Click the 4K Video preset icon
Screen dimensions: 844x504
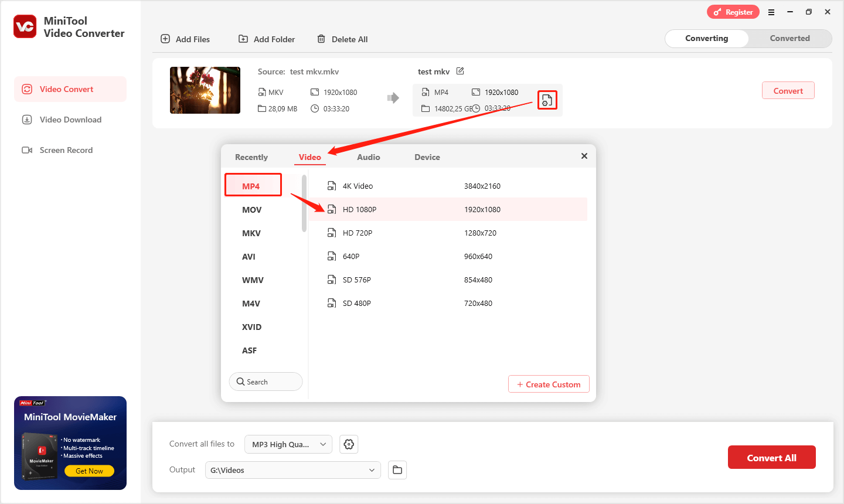pos(332,186)
